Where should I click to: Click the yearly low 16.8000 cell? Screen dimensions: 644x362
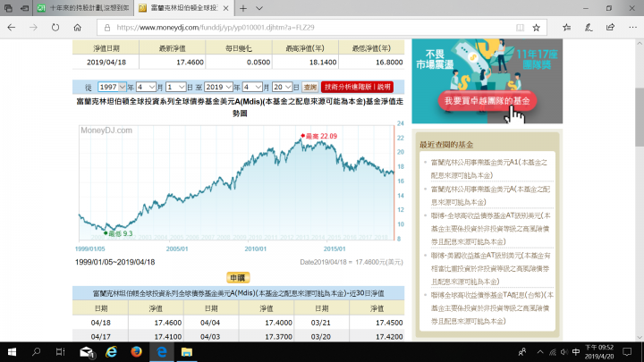tap(371, 63)
